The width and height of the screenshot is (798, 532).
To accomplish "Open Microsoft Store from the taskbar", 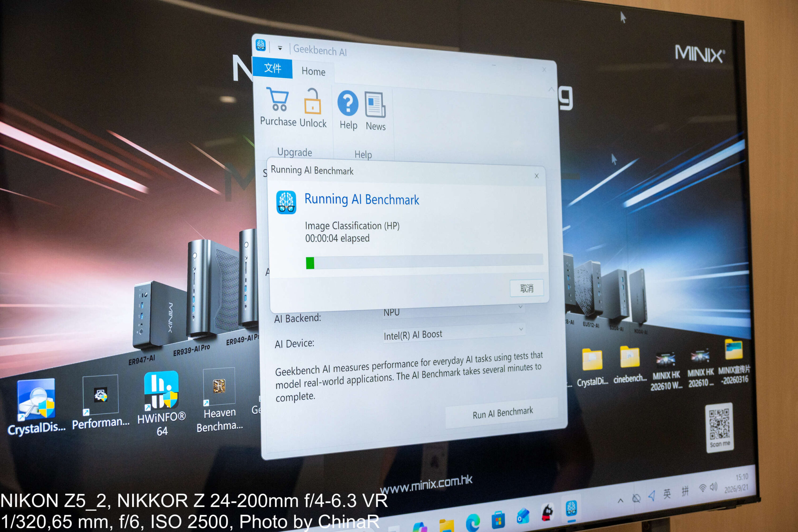I will click(498, 520).
